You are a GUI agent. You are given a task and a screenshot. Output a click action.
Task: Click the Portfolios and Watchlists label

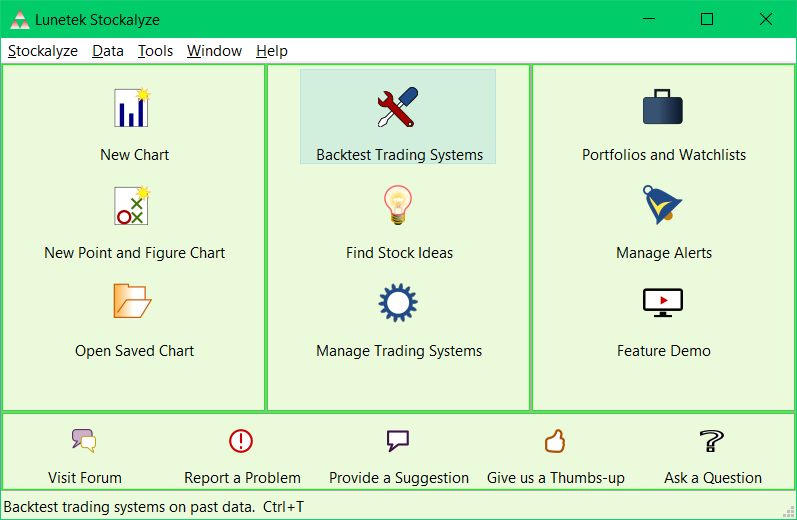coord(664,155)
